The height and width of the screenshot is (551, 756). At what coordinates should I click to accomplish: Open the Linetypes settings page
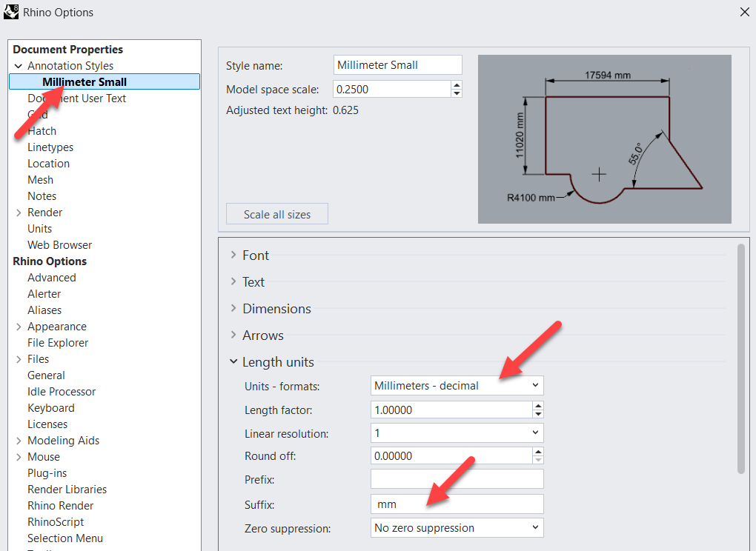pyautogui.click(x=50, y=147)
